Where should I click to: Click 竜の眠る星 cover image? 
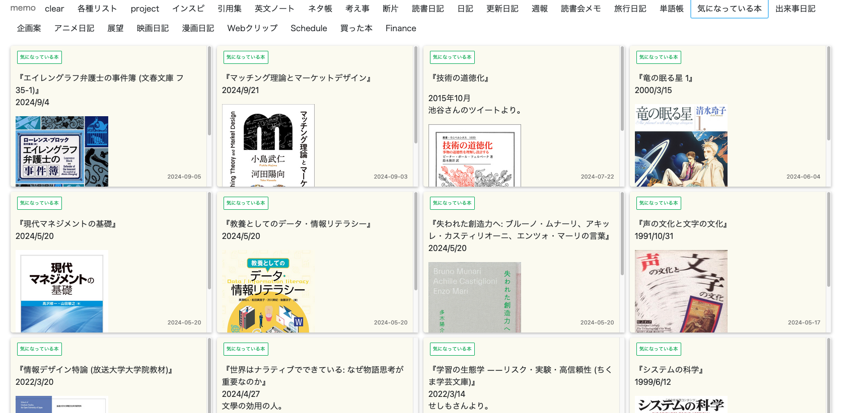point(681,145)
